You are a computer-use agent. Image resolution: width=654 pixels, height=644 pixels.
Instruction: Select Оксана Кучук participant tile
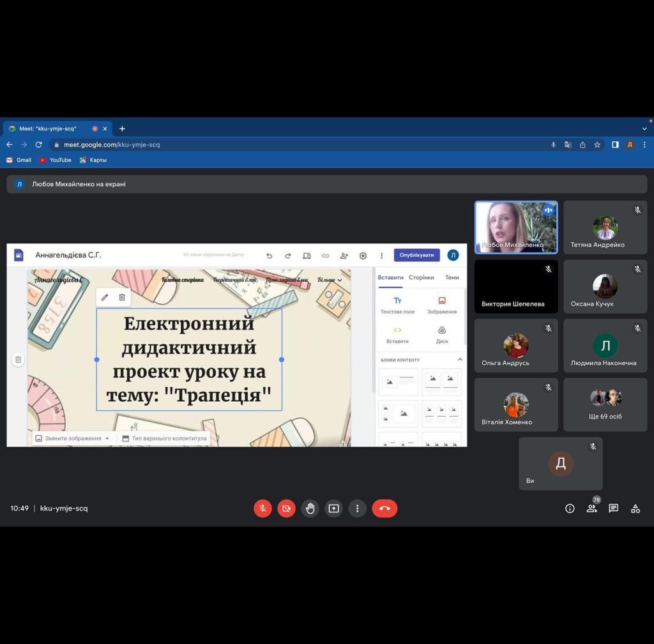click(x=605, y=287)
